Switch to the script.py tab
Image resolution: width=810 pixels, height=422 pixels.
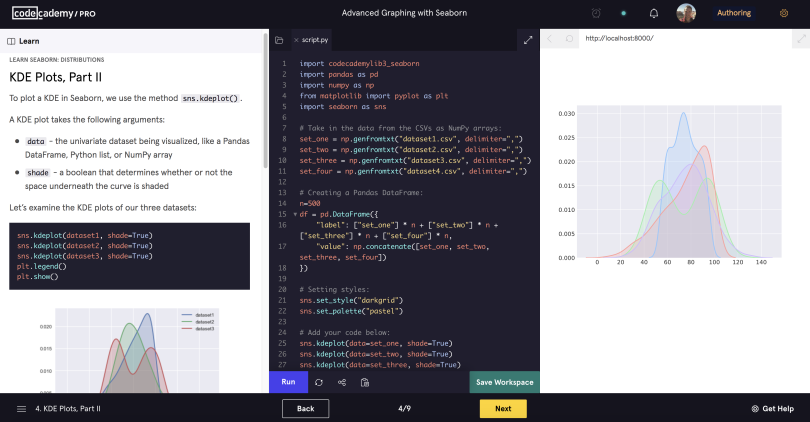click(315, 40)
